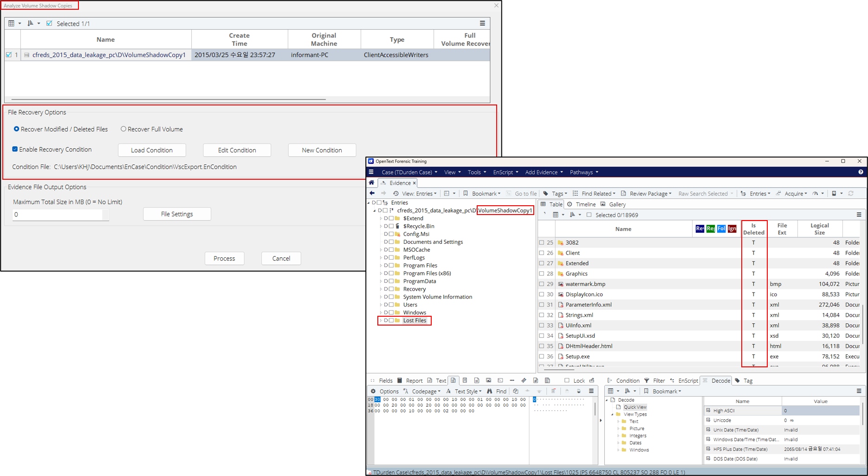Click the File Settings button
868x476 pixels.
coord(177,214)
